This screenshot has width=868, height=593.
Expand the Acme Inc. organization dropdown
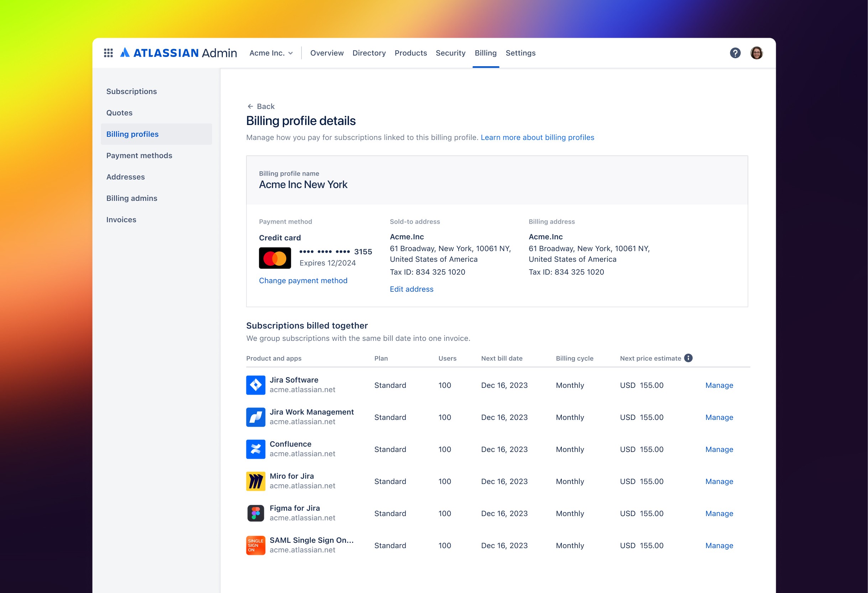tap(271, 53)
